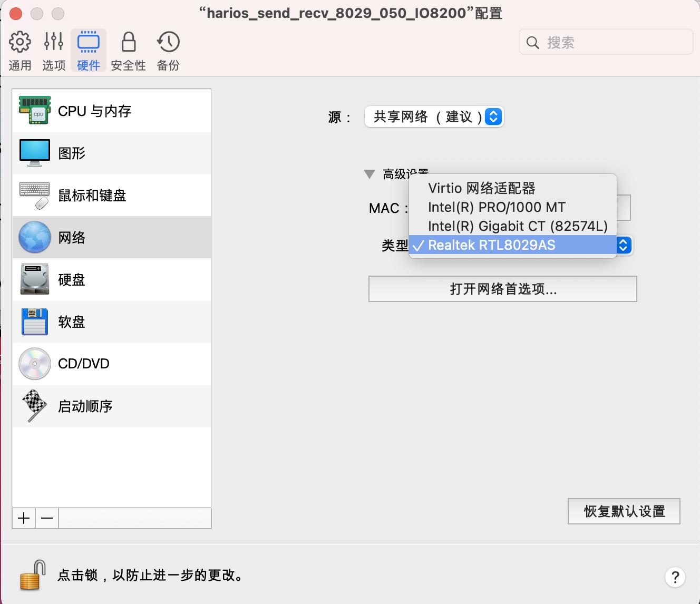700x604 pixels.
Task: Click 恢复默认设置 to restore defaults
Action: coord(623,511)
